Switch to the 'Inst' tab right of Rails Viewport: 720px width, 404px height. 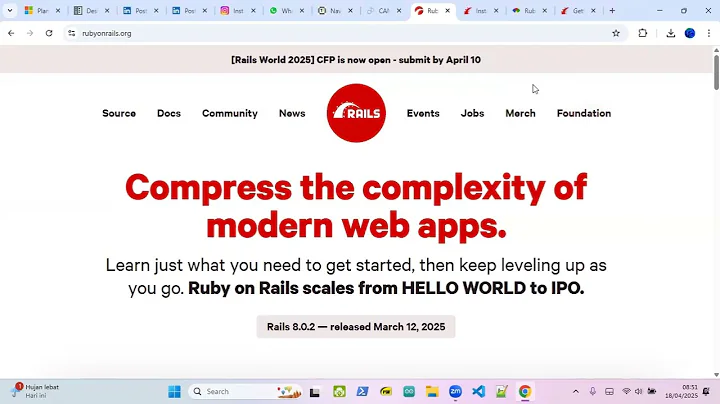click(480, 11)
